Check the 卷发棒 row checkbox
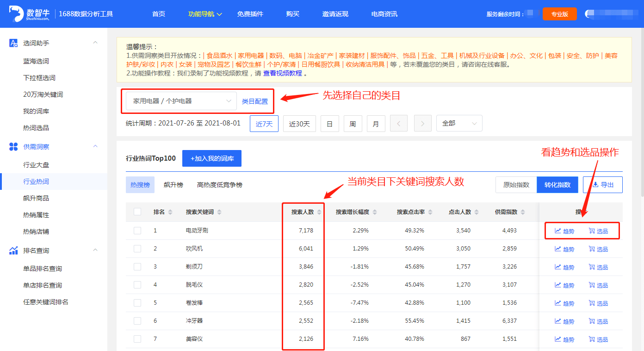This screenshot has width=644, height=351. [x=137, y=302]
